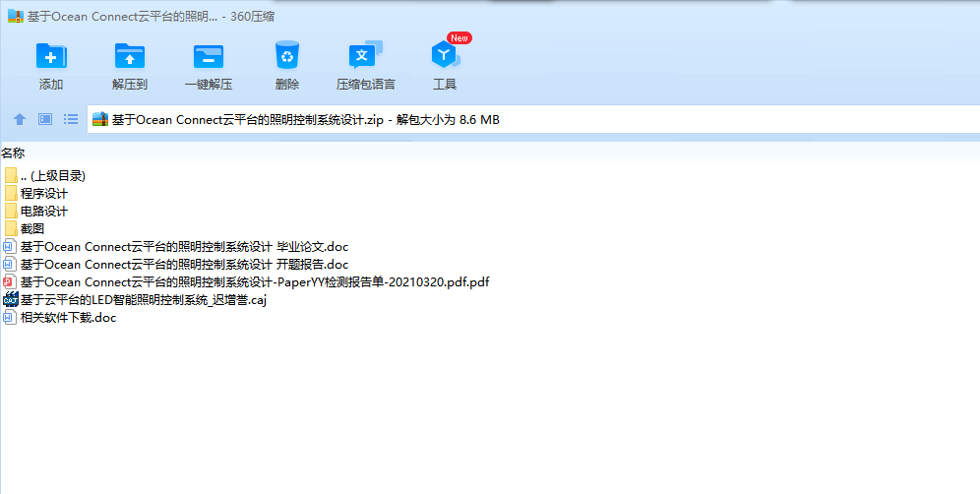
Task: Select the '相关软件下载.doc' file name
Action: pos(68,318)
